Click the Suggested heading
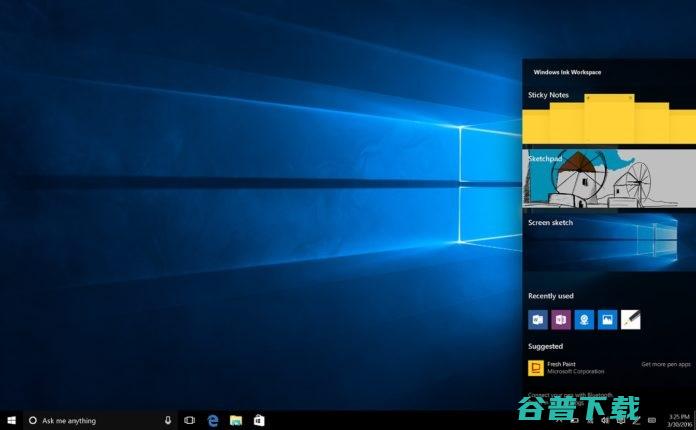This screenshot has height=430, width=696. [546, 347]
